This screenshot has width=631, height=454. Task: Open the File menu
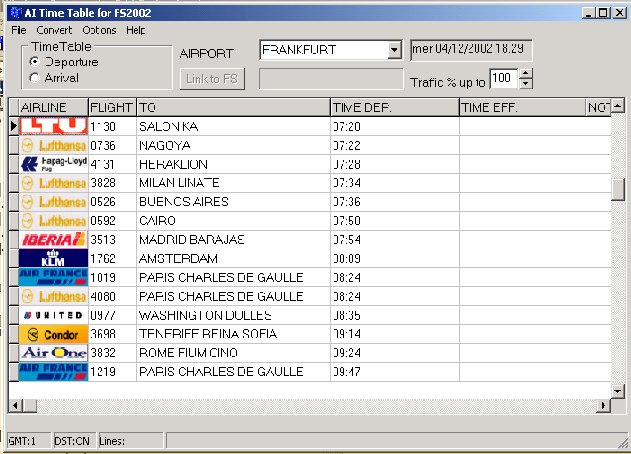point(19,30)
